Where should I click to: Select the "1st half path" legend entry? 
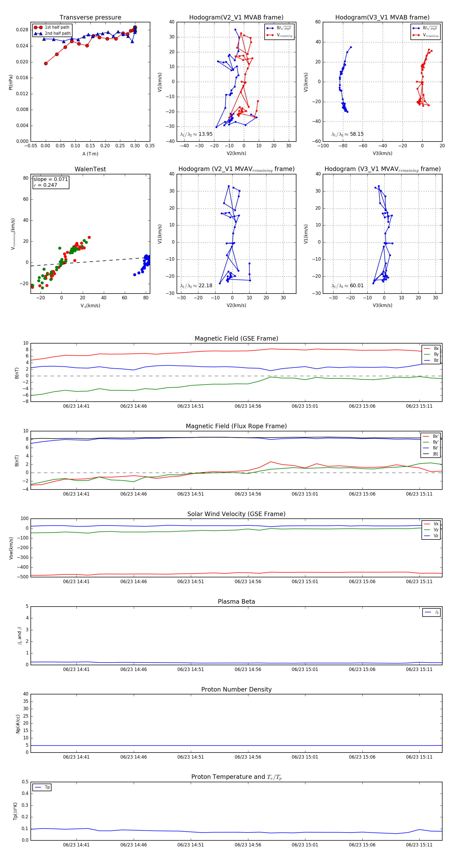pyautogui.click(x=52, y=27)
